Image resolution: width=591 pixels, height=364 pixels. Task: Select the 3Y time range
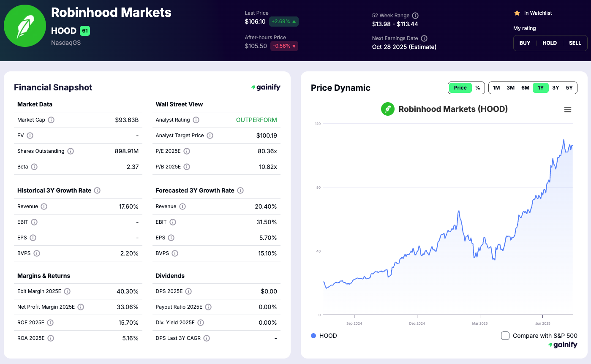[x=556, y=88]
